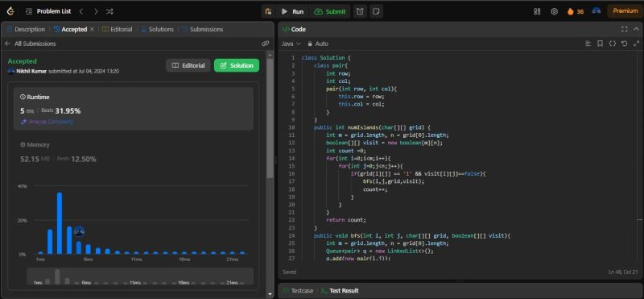Click the bfs method declaration line 24
Viewport: 644px width, 299px height.
click(412, 235)
